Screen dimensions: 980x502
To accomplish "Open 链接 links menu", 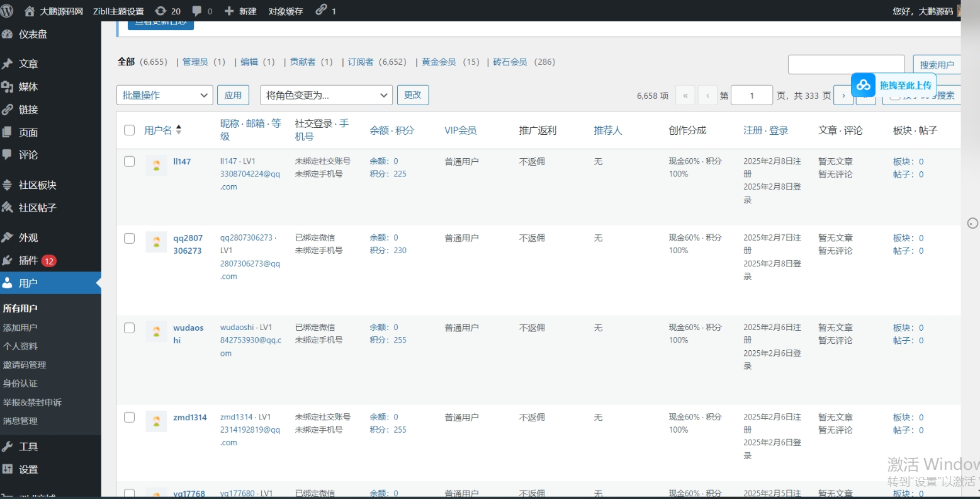I will tap(50, 110).
